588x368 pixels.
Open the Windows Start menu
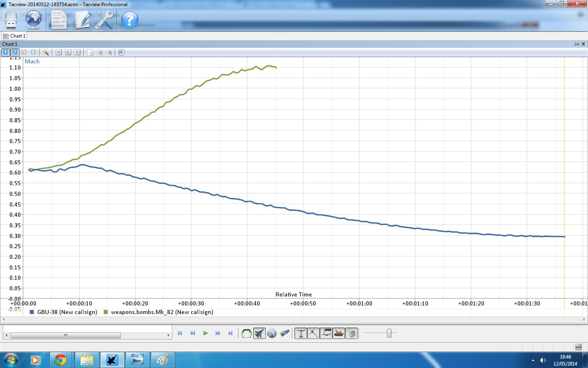tap(11, 360)
